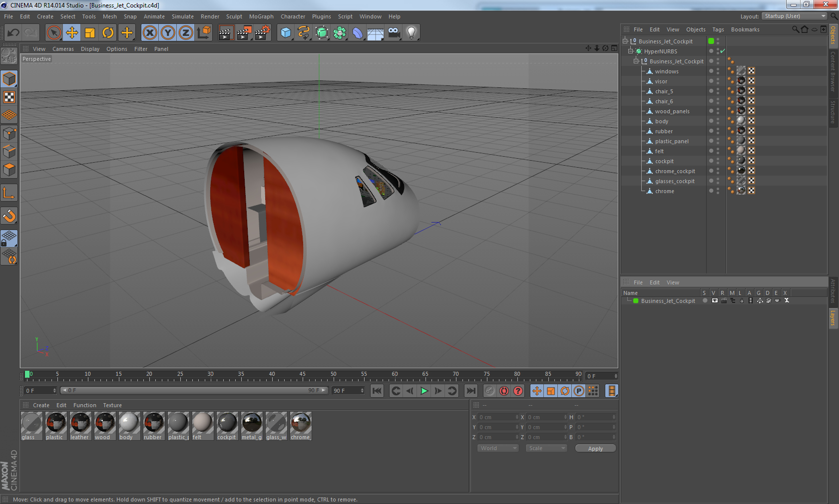Image resolution: width=839 pixels, height=504 pixels.
Task: Switch to Texture mode checkerboard icon
Action: (9, 97)
